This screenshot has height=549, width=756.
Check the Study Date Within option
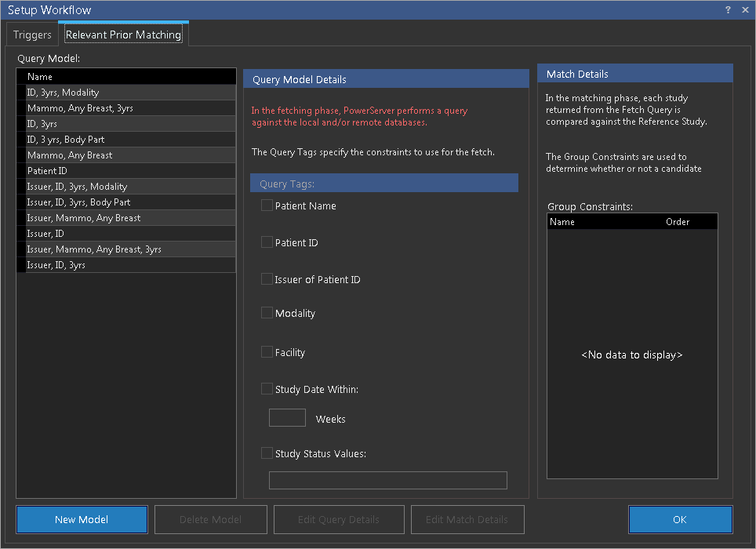coord(267,388)
